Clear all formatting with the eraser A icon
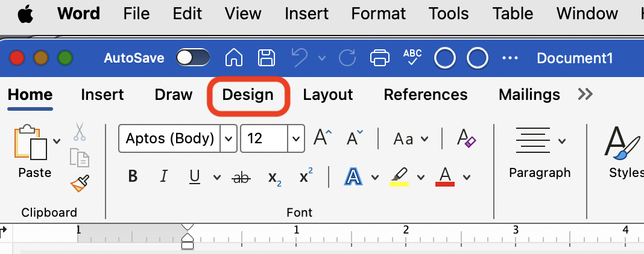This screenshot has width=644, height=254. click(467, 138)
